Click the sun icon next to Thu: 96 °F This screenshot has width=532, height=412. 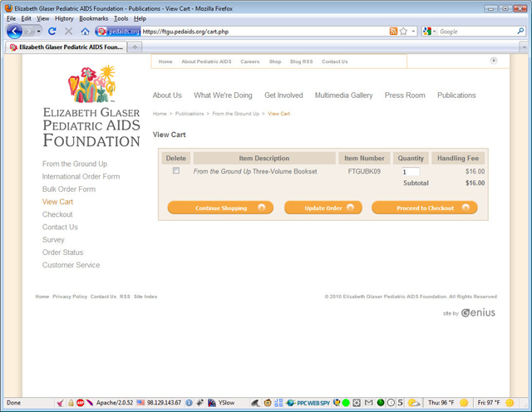point(464,403)
